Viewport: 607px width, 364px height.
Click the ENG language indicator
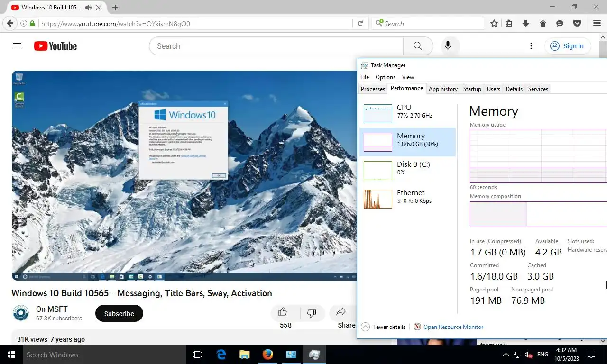click(x=543, y=355)
